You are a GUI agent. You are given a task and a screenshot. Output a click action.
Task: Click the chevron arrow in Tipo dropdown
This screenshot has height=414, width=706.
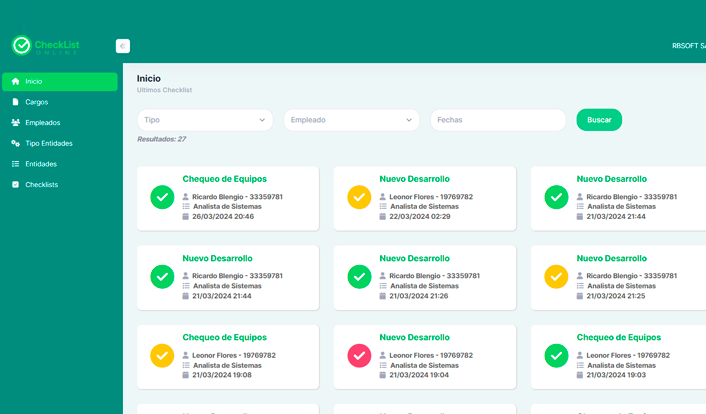coord(262,120)
